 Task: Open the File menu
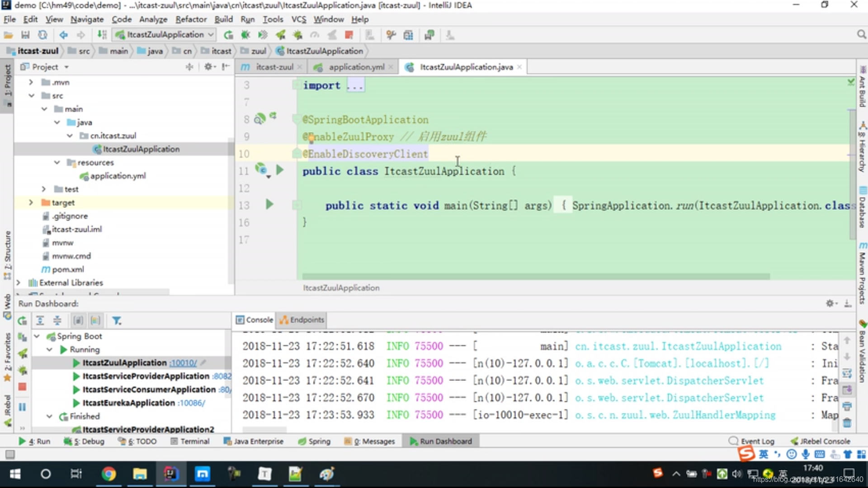coord(9,19)
